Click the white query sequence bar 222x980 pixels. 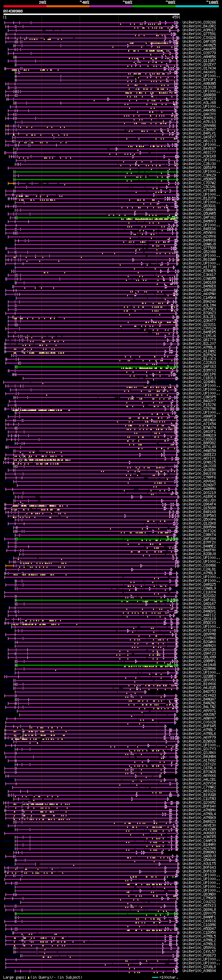[x=92, y=15]
